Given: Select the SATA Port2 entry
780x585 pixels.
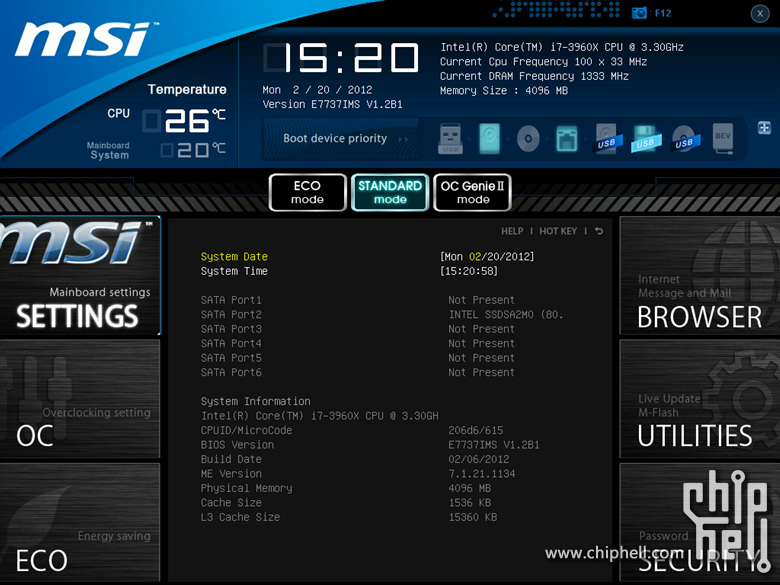Looking at the screenshot, I should 382,314.
